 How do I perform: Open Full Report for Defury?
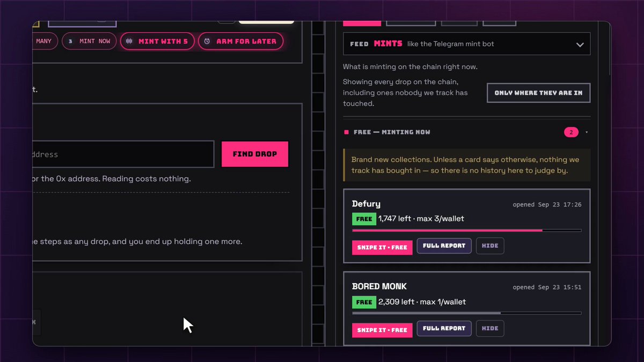pos(444,246)
